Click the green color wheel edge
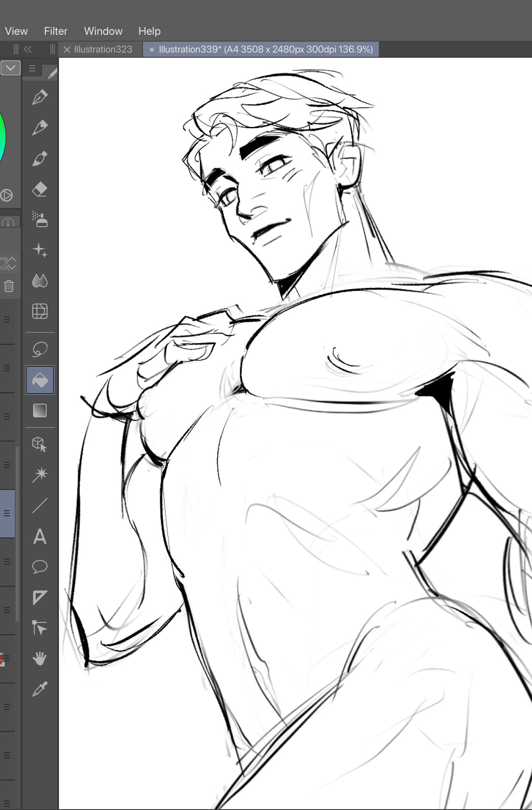The height and width of the screenshot is (810, 532). click(2, 138)
